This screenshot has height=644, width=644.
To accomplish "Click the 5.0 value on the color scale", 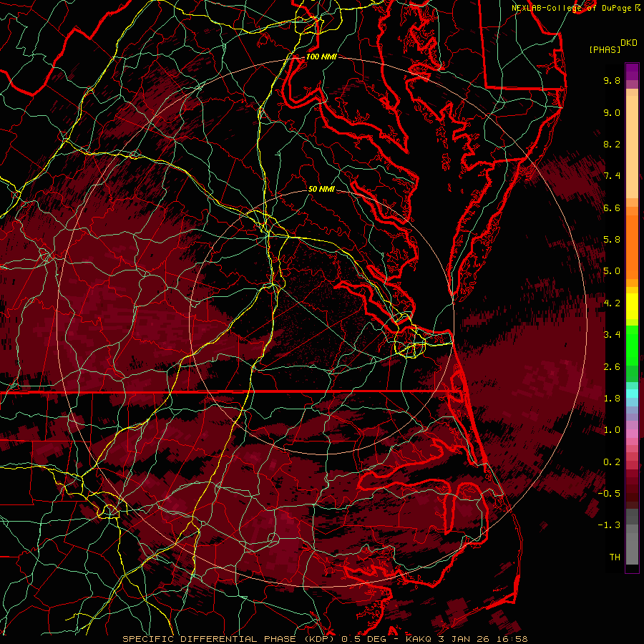I will (x=612, y=271).
